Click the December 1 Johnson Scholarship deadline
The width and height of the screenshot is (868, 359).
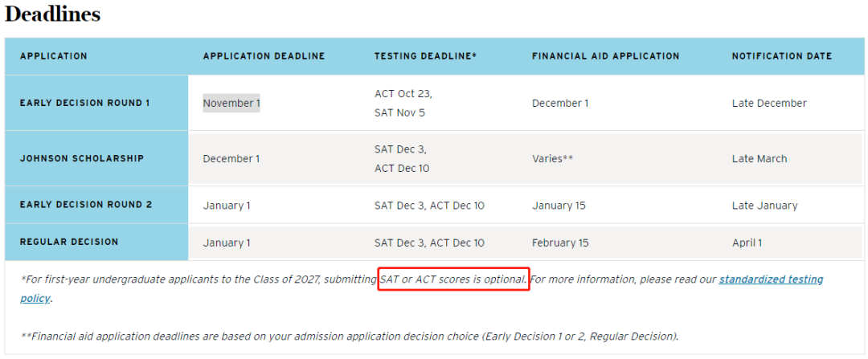click(231, 158)
